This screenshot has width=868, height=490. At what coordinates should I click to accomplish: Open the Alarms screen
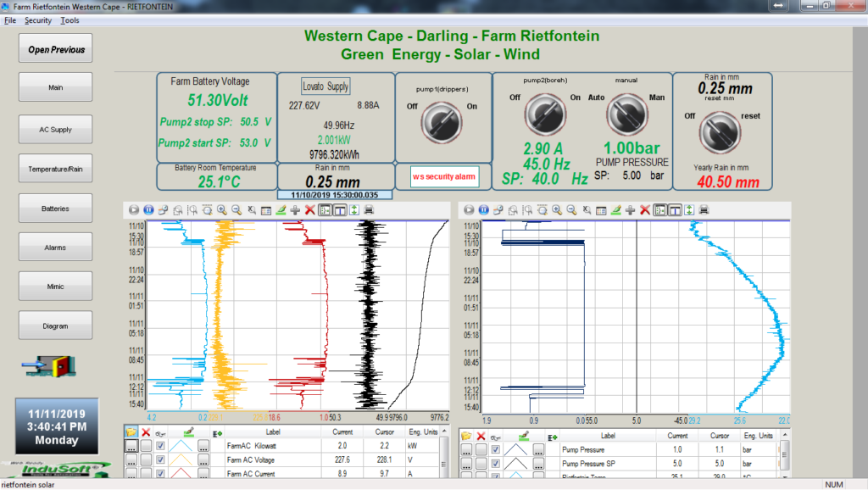click(55, 247)
